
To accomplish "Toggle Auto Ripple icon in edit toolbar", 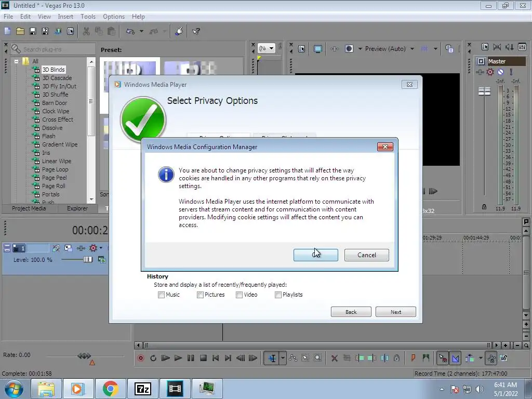I will [470, 358].
